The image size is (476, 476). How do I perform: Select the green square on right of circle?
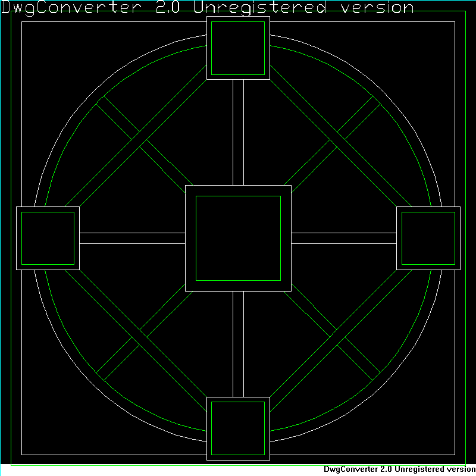point(428,239)
